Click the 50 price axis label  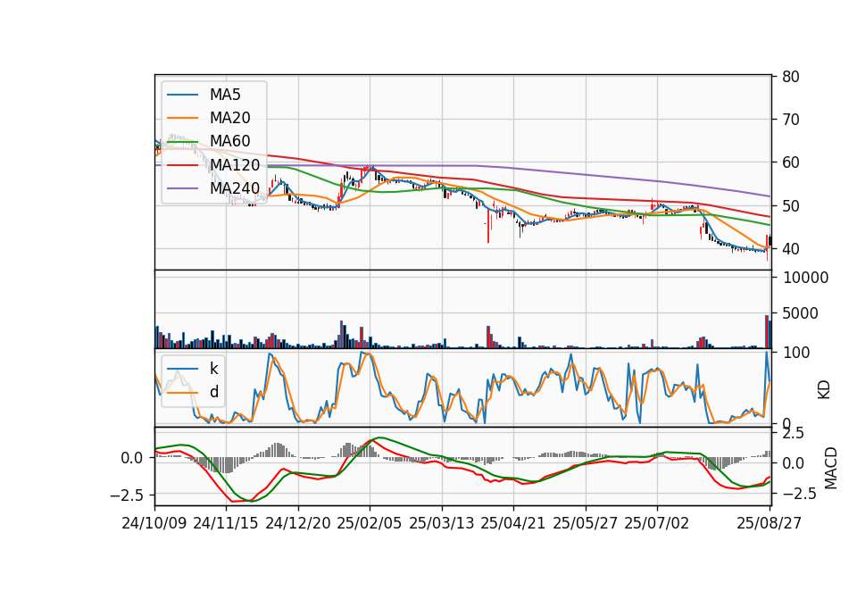(x=790, y=206)
